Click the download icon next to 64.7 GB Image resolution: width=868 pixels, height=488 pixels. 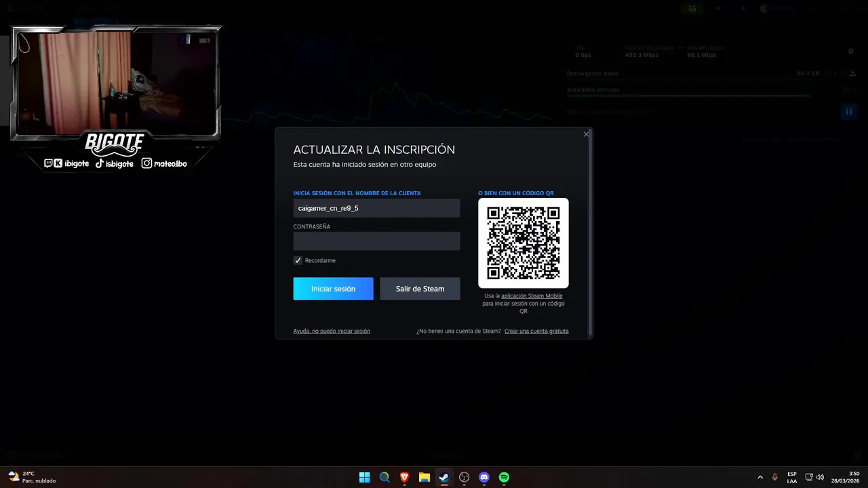pyautogui.click(x=852, y=73)
